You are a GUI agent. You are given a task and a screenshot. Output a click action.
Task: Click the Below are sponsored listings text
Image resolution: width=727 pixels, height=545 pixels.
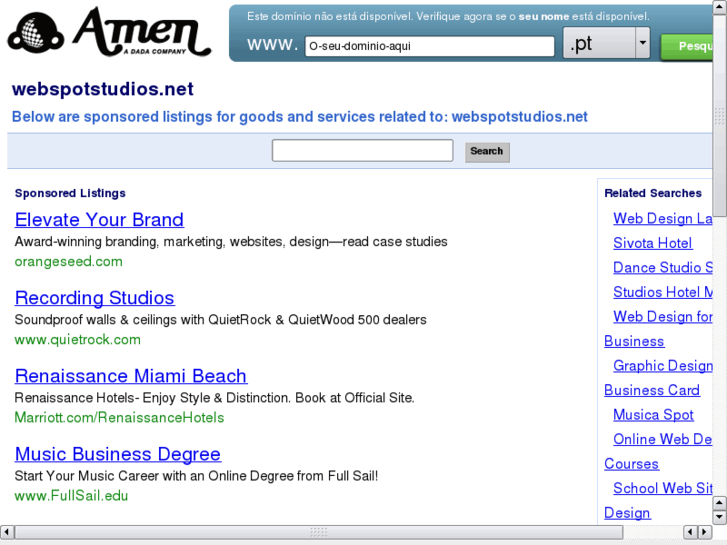point(300,117)
